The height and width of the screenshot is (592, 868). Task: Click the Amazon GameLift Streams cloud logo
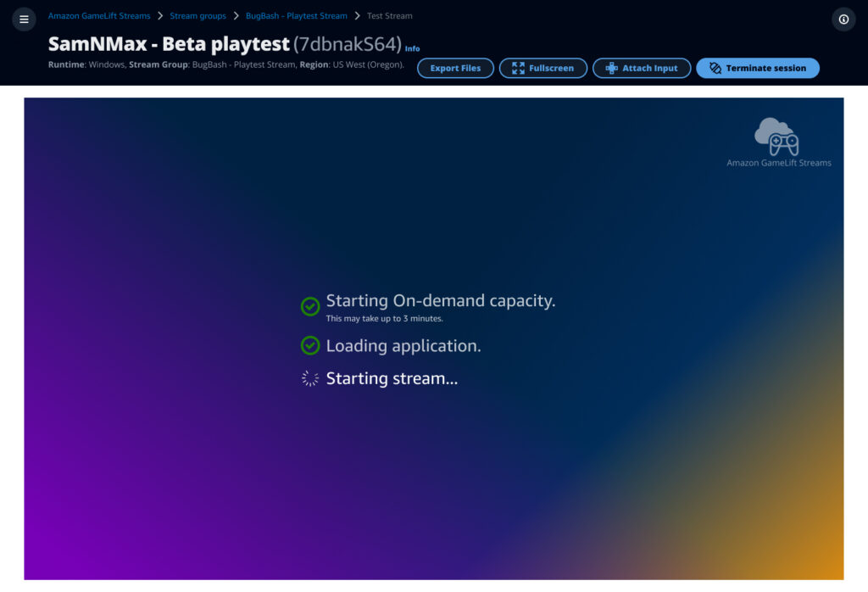click(776, 137)
